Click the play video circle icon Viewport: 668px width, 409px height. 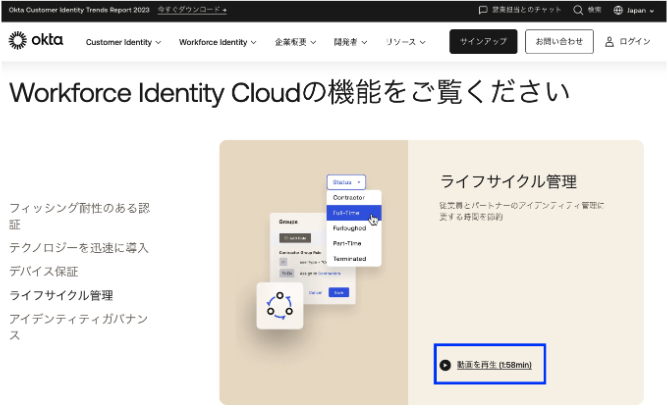click(x=445, y=365)
